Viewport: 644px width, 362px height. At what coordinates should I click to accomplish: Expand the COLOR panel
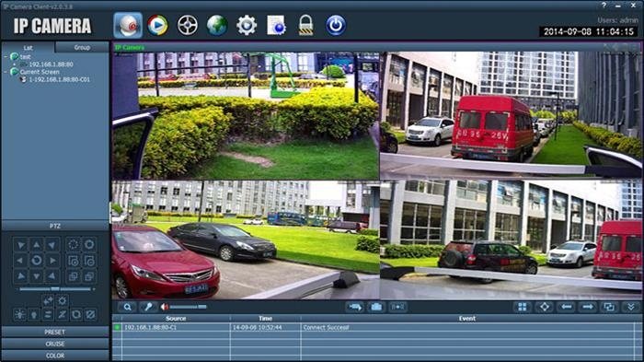click(55, 356)
